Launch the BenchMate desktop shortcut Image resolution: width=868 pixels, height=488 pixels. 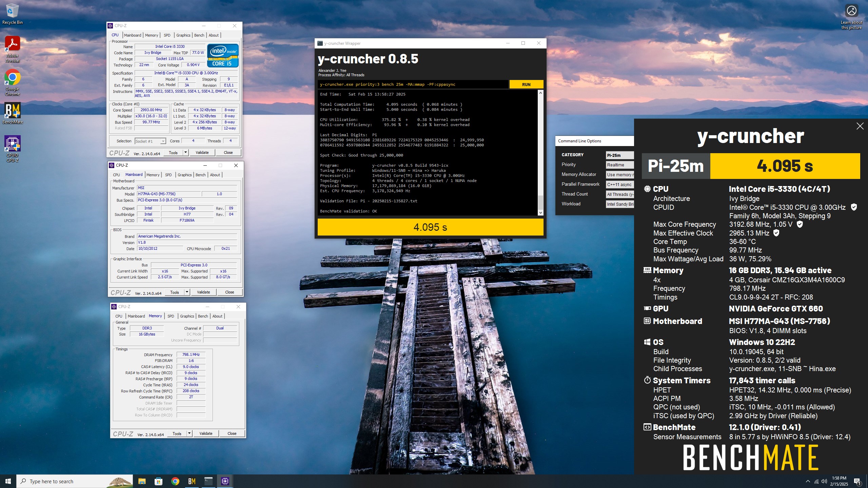pos(12,113)
